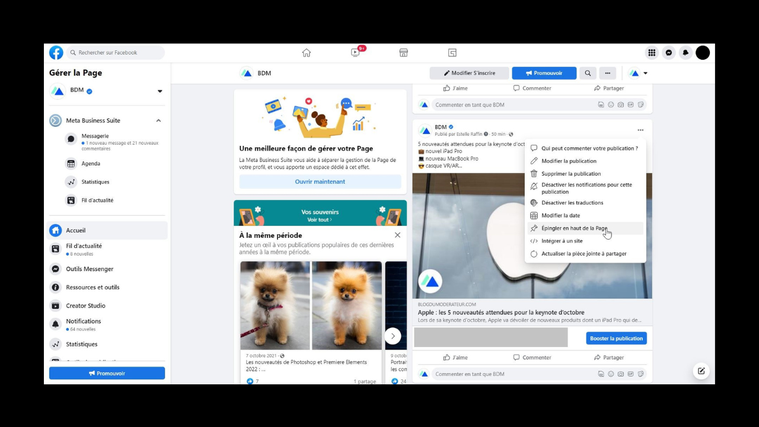759x427 pixels.
Task: Expand the BDM page selector dropdown in sidebar
Action: 160,91
